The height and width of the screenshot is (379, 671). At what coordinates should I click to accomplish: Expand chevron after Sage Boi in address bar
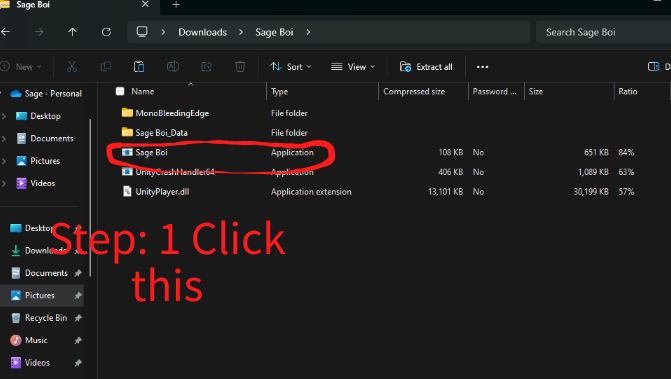click(308, 32)
